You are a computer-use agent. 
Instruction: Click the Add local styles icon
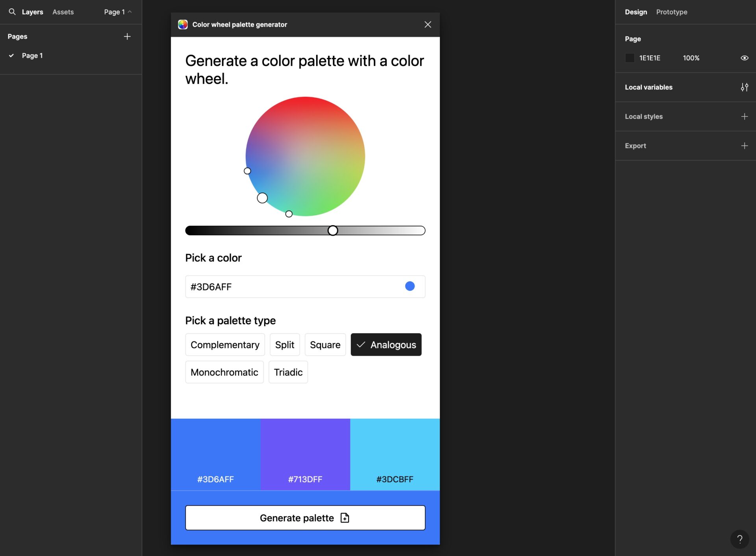[x=744, y=116]
